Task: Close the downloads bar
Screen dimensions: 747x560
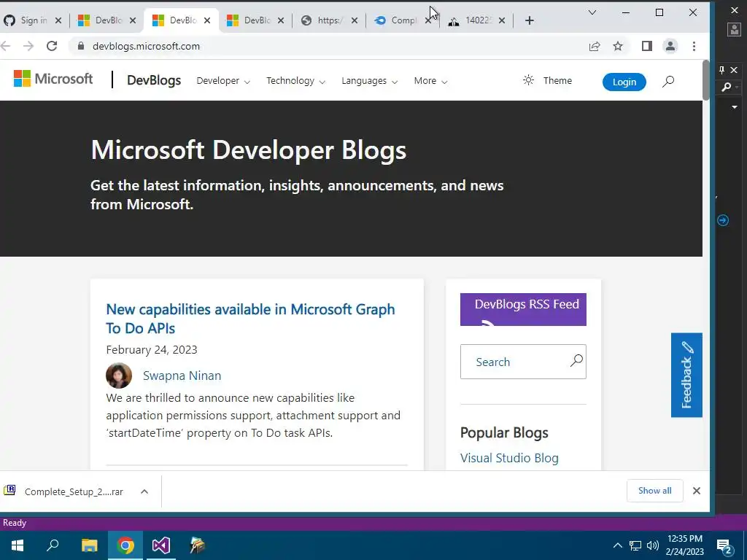Action: coord(697,491)
